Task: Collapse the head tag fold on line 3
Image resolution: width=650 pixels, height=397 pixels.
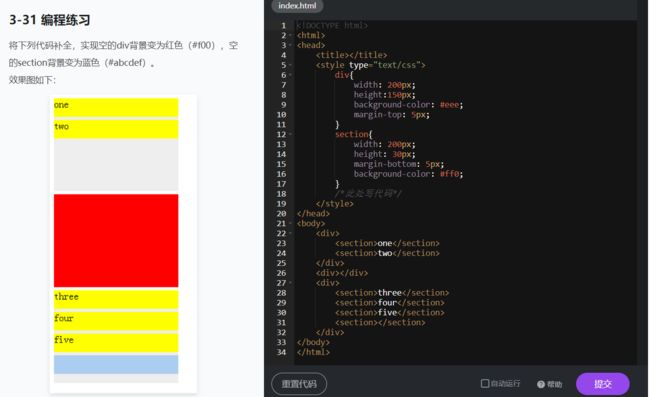Action: (x=290, y=45)
